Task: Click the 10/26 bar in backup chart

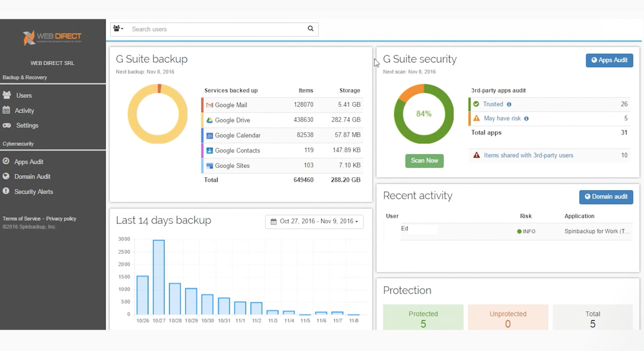Action: (143, 295)
